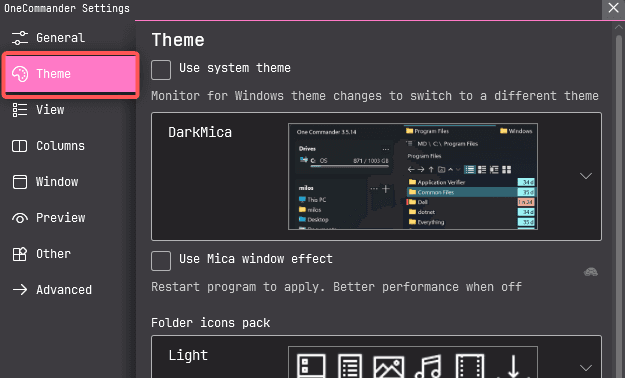This screenshot has width=625, height=378.
Task: Click the Columns split-panel icon
Action: tap(20, 146)
